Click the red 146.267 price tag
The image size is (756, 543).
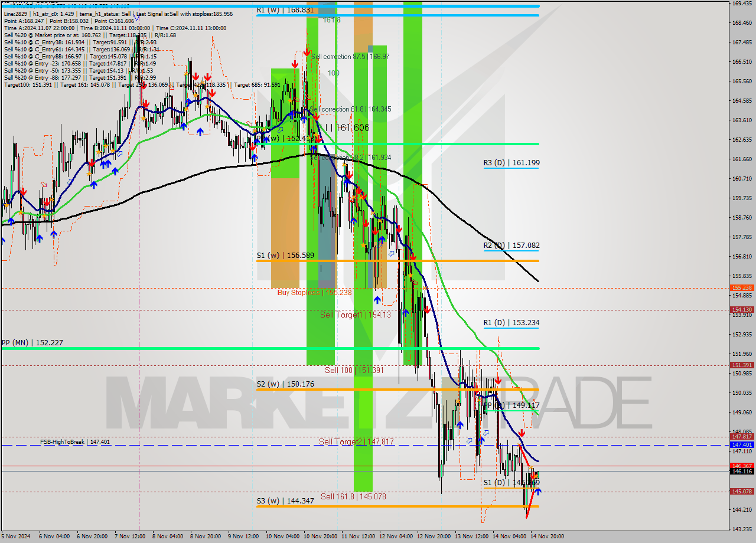(742, 466)
